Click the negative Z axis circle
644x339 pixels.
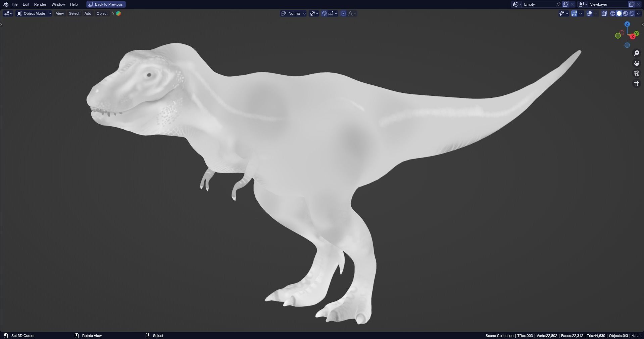pos(627,45)
